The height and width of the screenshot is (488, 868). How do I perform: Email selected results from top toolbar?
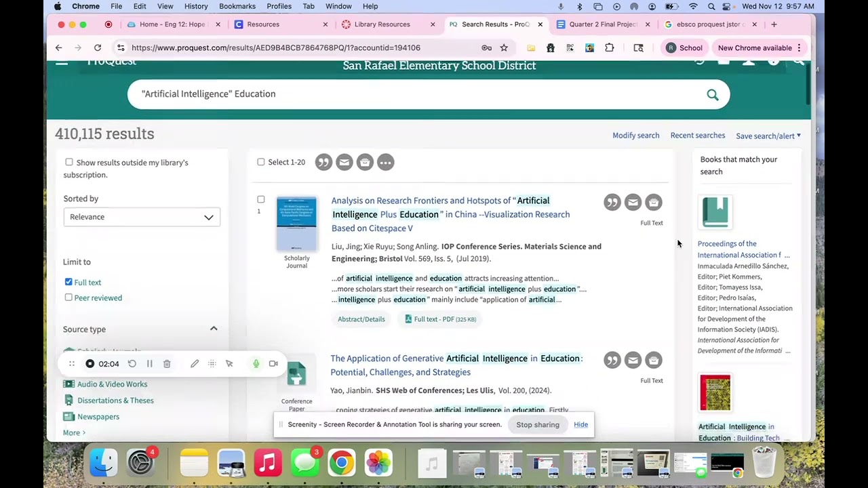(x=344, y=162)
